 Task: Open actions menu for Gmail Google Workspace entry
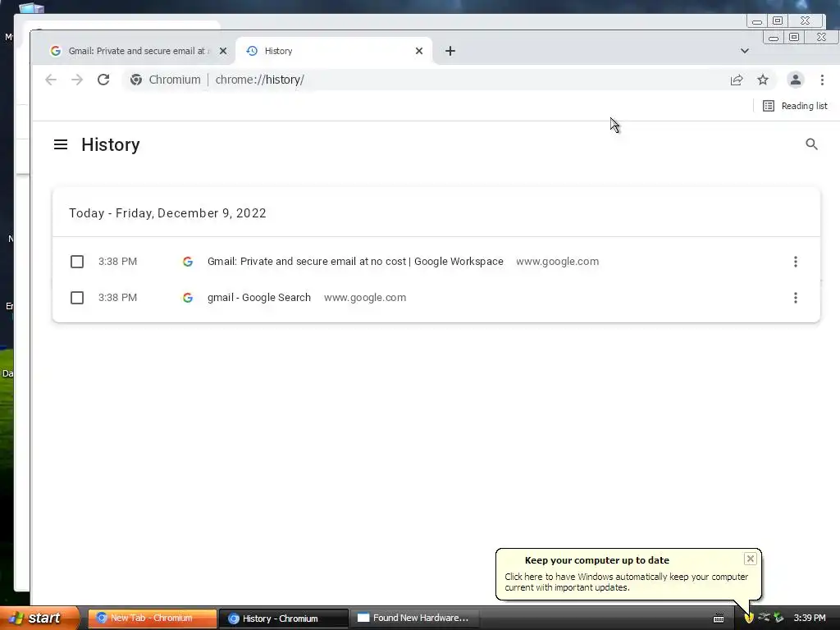click(796, 262)
